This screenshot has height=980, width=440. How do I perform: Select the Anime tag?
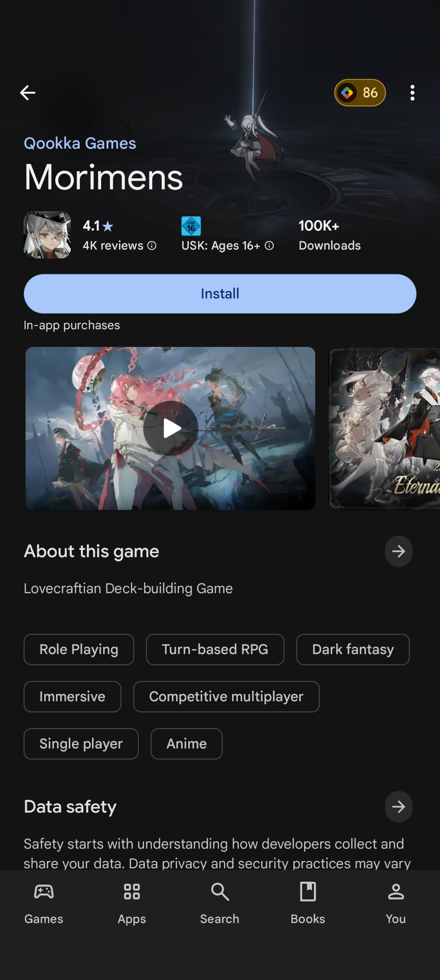(187, 744)
